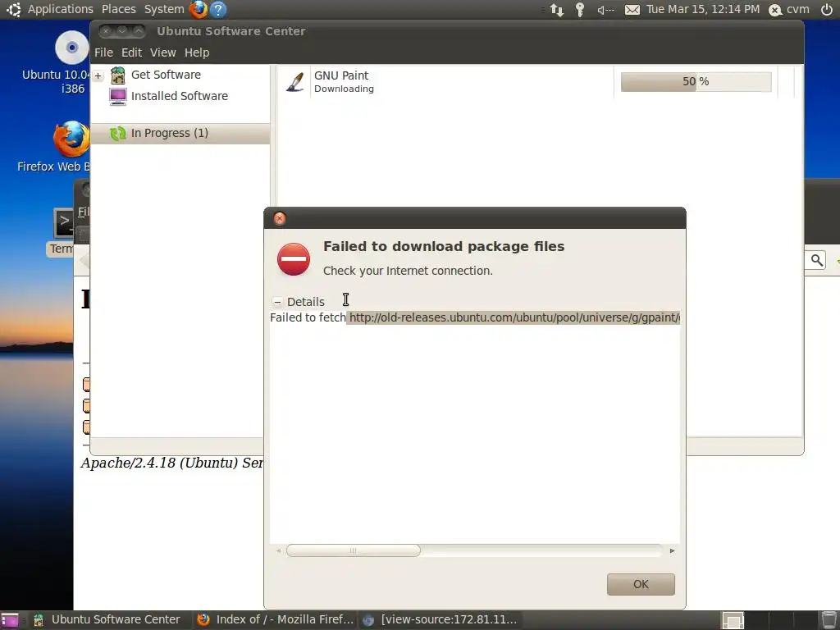Screen dimensions: 840x630
Task: Click the search magnifier icon in Firefox window
Action: 816,260
